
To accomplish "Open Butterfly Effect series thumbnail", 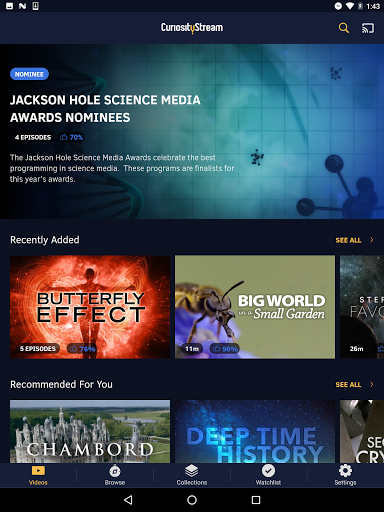I will point(90,307).
